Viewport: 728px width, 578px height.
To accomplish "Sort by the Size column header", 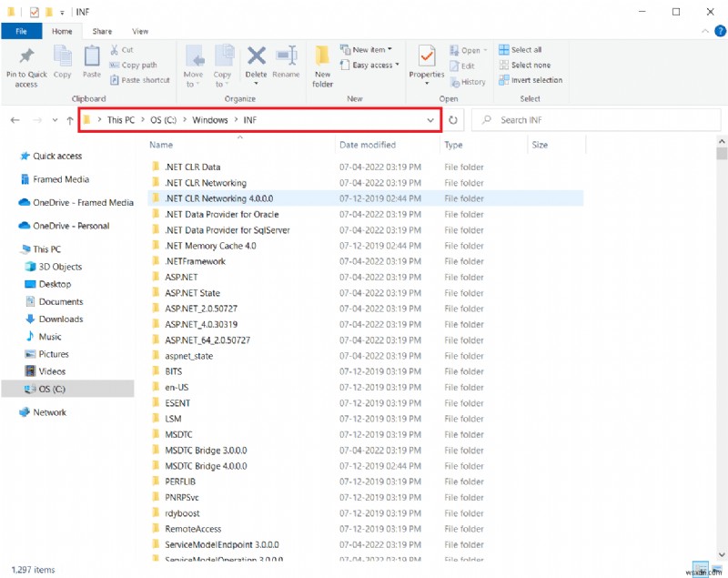I will (x=540, y=145).
